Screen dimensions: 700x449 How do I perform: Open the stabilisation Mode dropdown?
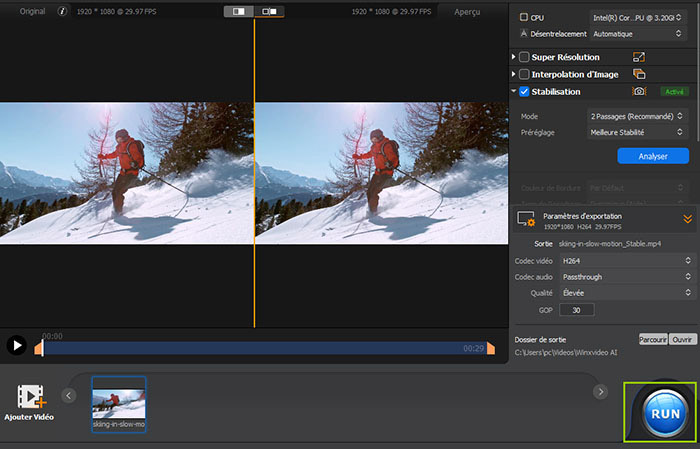point(636,116)
